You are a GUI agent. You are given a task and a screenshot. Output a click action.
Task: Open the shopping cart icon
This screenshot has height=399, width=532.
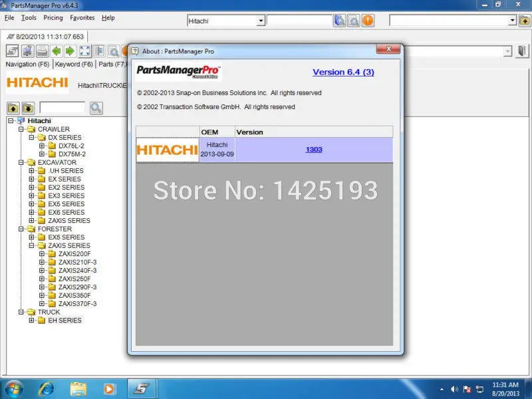pos(27,51)
